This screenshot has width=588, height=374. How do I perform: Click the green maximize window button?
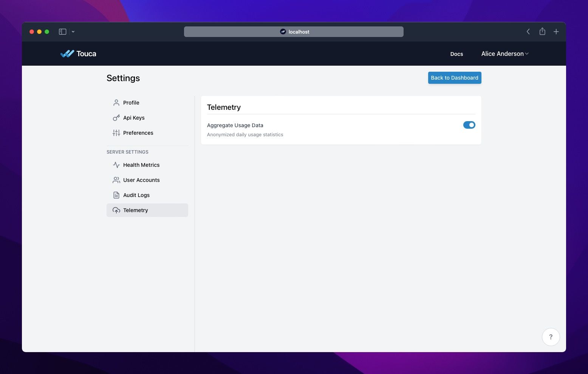[47, 32]
